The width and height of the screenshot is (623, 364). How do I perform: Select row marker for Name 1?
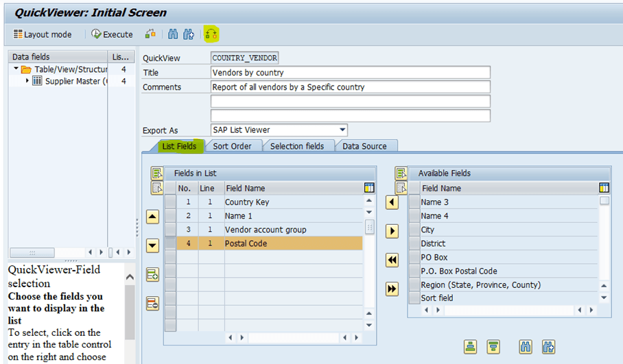pyautogui.click(x=170, y=216)
